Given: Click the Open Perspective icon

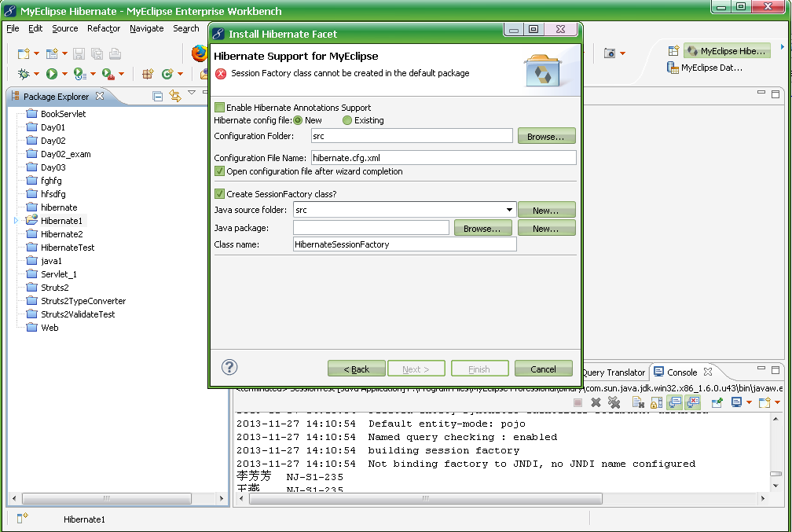Looking at the screenshot, I should (673, 50).
